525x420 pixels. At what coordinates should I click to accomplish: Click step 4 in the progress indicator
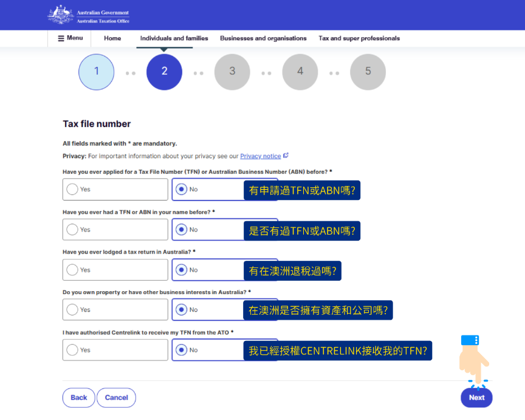pos(300,72)
